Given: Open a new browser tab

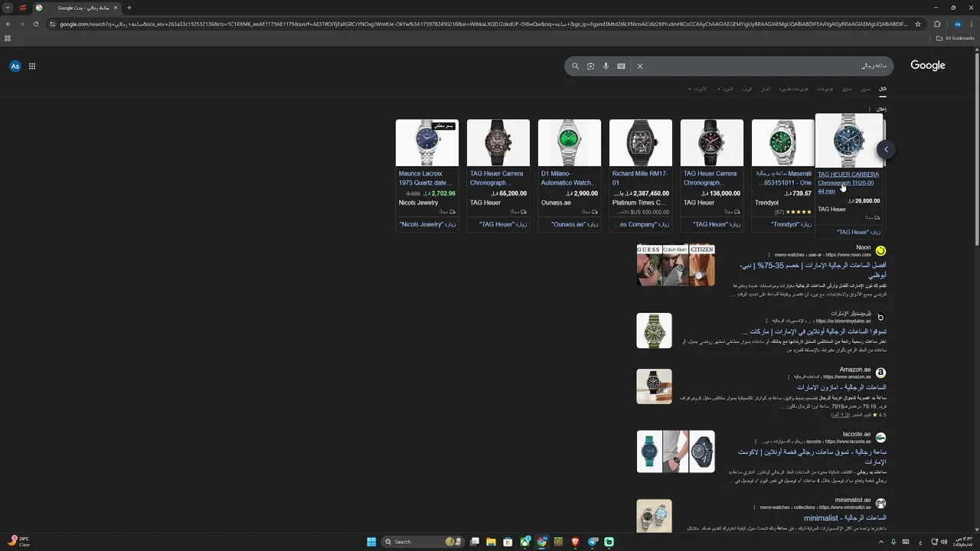Looking at the screenshot, I should 129,8.
